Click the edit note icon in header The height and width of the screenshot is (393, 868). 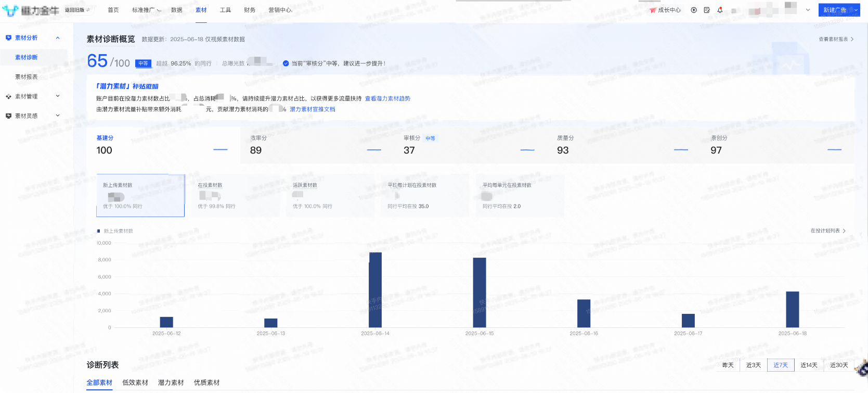tap(707, 10)
